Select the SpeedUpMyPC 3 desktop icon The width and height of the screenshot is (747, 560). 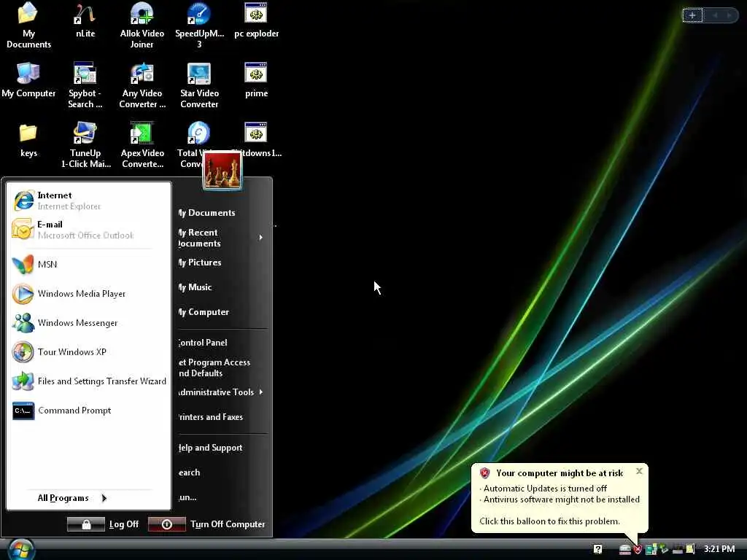click(199, 26)
